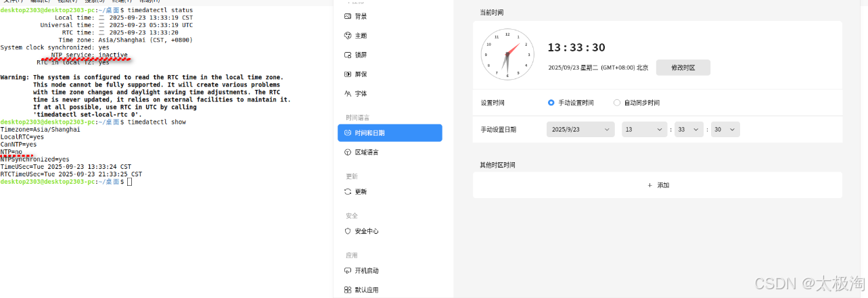Click the 'TimeUSec=Tue 2025-09-23' line
Screen dimensions: 868x298
click(66, 167)
